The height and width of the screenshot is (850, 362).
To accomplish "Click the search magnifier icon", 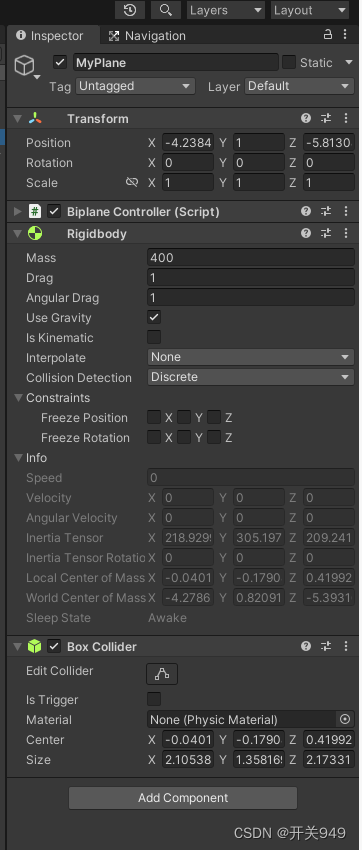I will 166,10.
